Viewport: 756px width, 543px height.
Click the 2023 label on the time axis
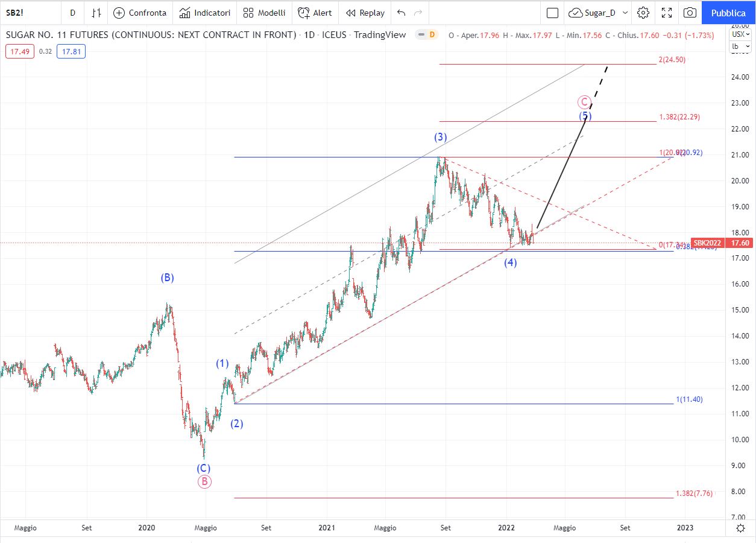point(685,528)
